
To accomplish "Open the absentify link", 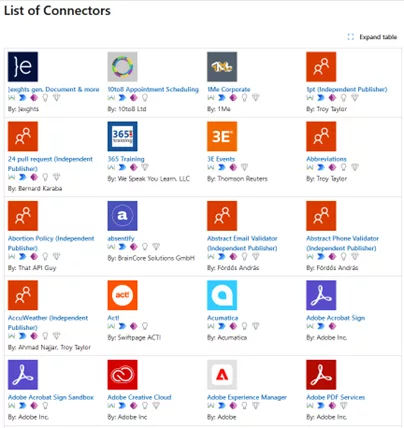I will pos(121,238).
